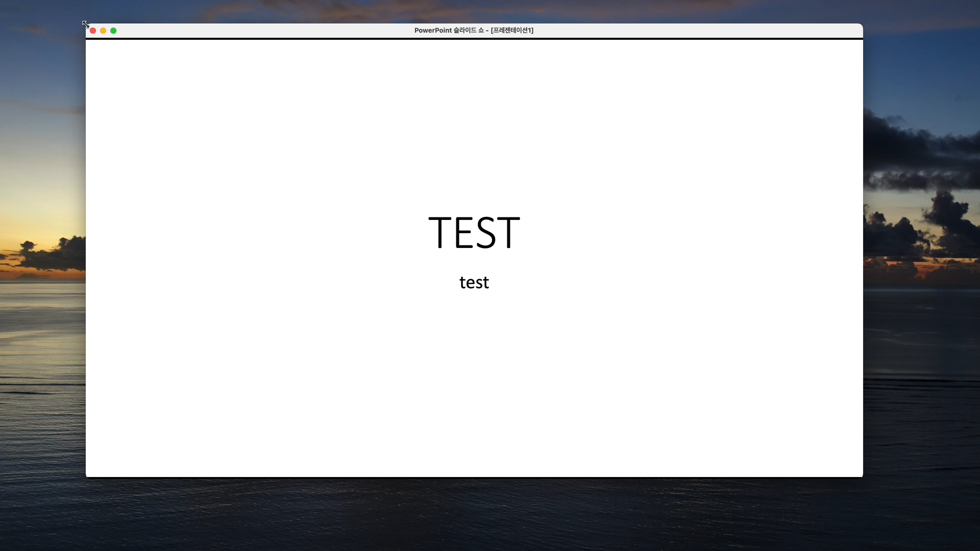Click the PowerPoint word in window title
The image size is (980, 551).
point(433,31)
